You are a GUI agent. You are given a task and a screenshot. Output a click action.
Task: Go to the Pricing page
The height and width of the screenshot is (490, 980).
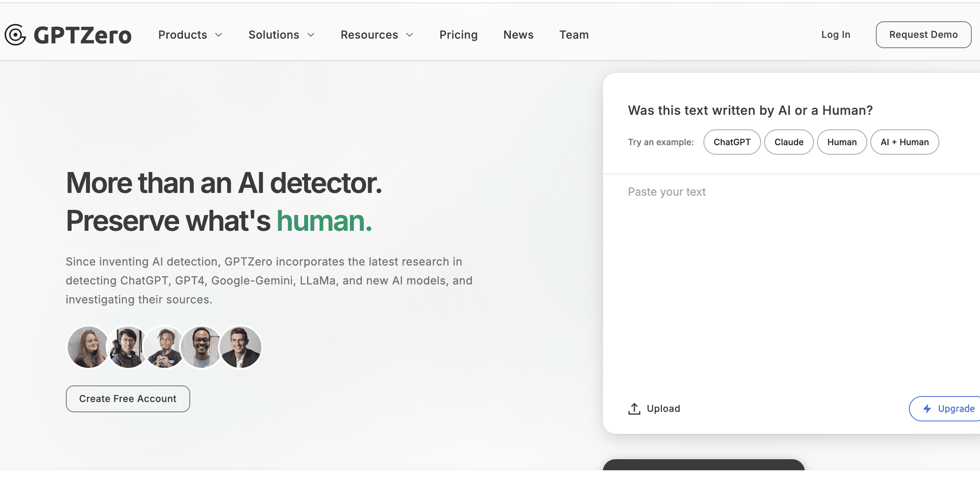point(458,35)
